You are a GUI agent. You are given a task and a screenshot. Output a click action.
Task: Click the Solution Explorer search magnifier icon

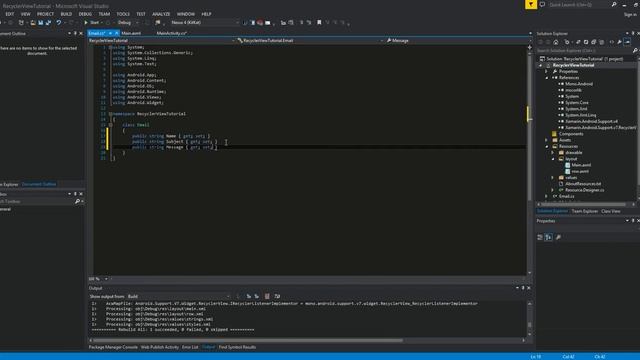[635, 51]
